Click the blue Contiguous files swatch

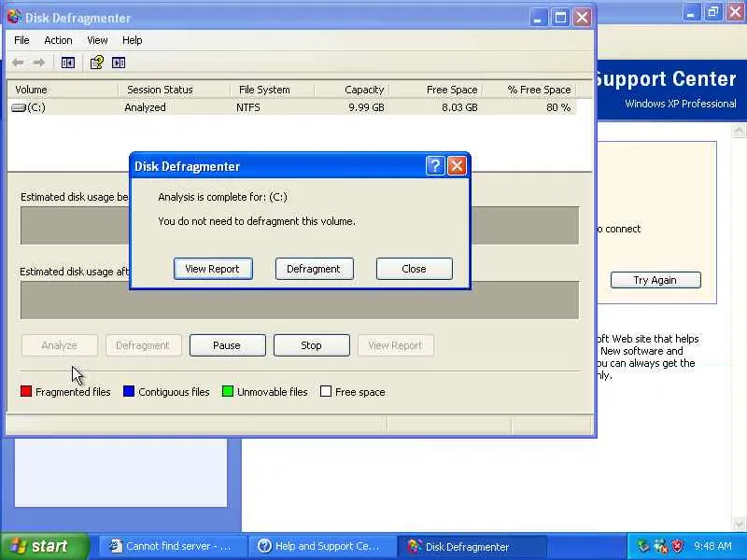pos(129,391)
